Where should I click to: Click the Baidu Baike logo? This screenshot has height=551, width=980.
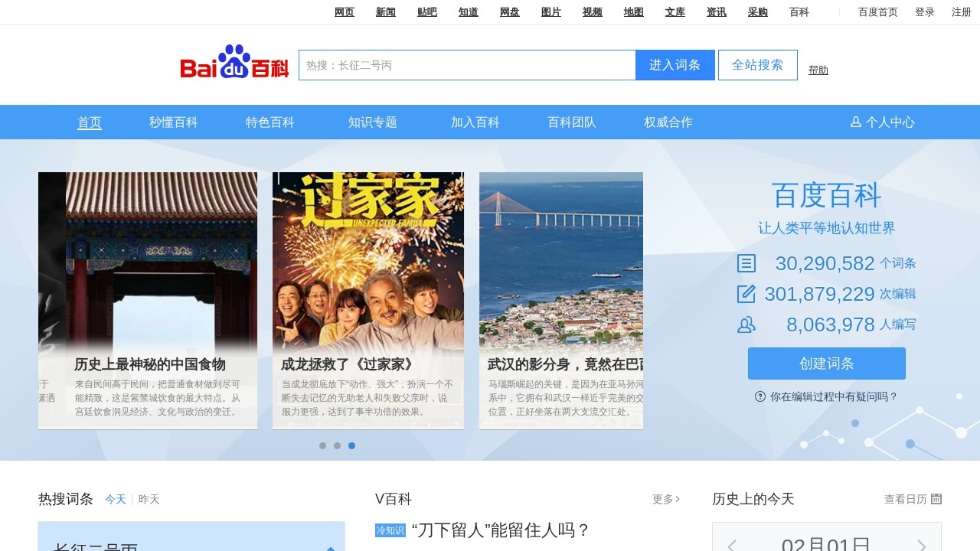234,63
